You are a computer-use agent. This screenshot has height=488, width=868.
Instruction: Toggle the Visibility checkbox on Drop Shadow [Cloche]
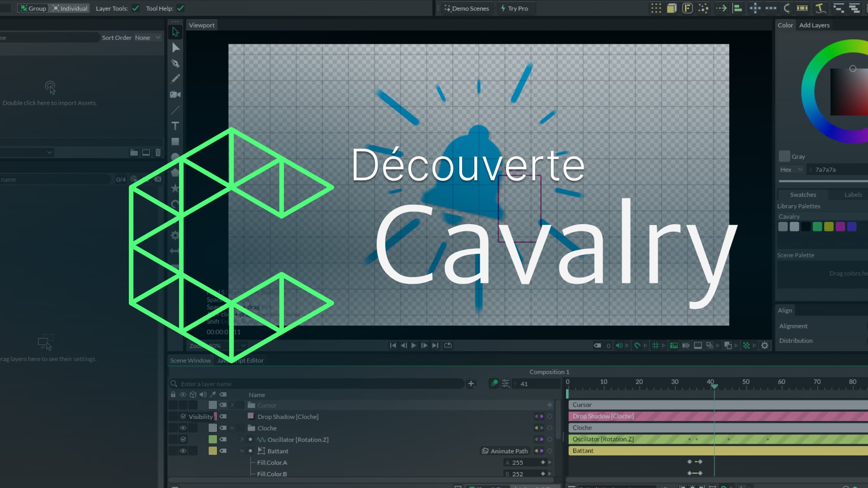tap(183, 416)
